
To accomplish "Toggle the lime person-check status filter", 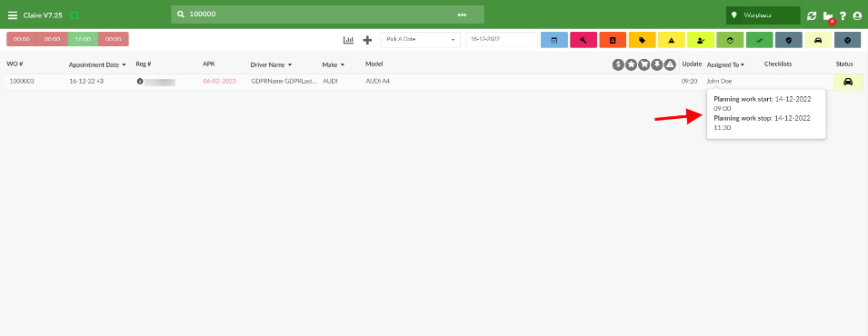I will click(x=701, y=40).
